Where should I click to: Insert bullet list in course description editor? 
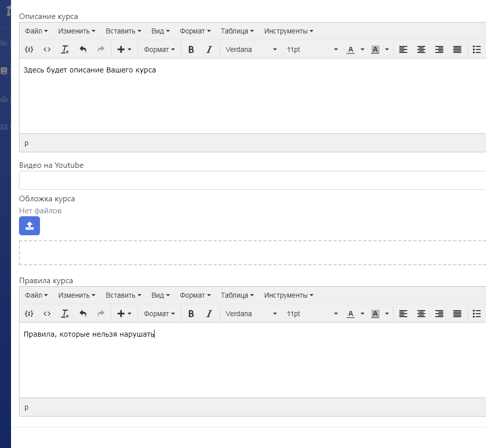pos(476,49)
